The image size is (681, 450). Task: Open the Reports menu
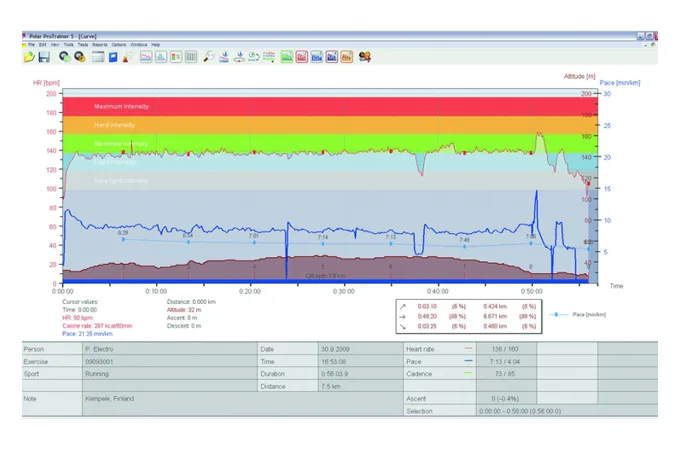tap(100, 45)
